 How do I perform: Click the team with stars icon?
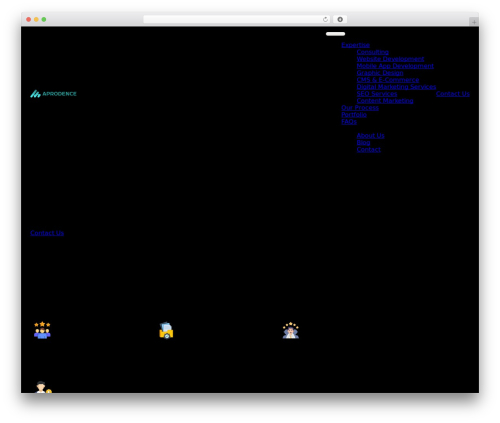coord(42,330)
